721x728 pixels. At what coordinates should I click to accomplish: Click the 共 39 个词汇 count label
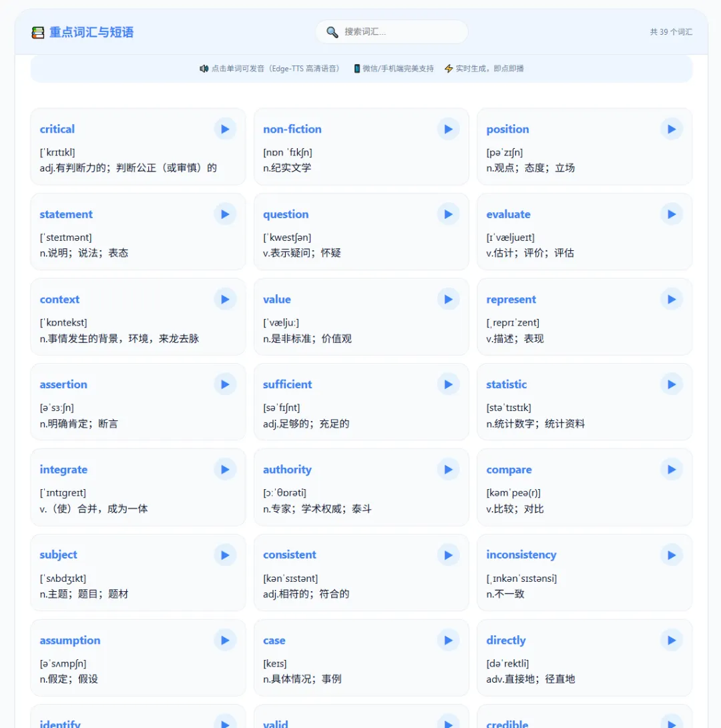[x=671, y=31]
